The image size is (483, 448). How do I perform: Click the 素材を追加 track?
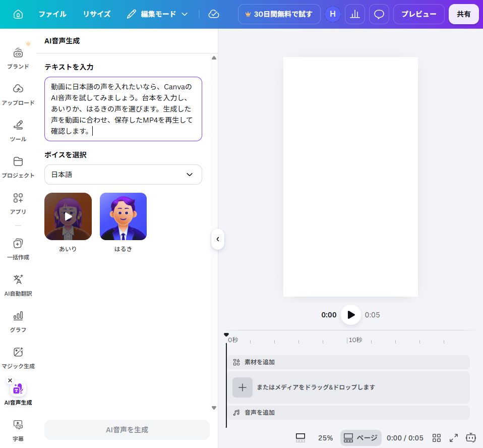[x=349, y=362]
